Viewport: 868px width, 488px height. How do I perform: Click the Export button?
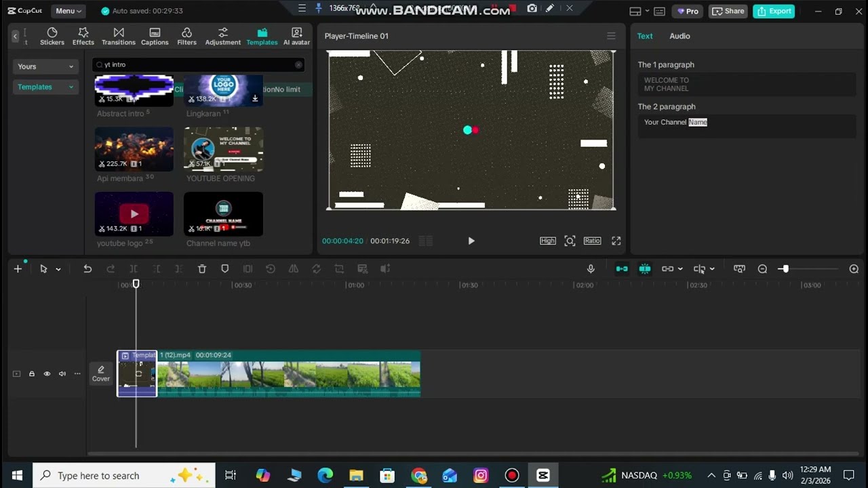(774, 11)
